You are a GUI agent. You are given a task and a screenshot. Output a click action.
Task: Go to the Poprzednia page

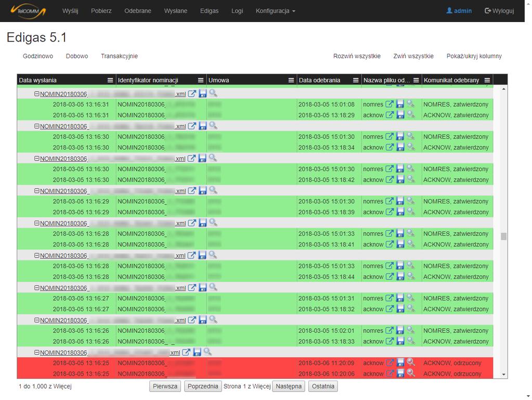pyautogui.click(x=203, y=386)
